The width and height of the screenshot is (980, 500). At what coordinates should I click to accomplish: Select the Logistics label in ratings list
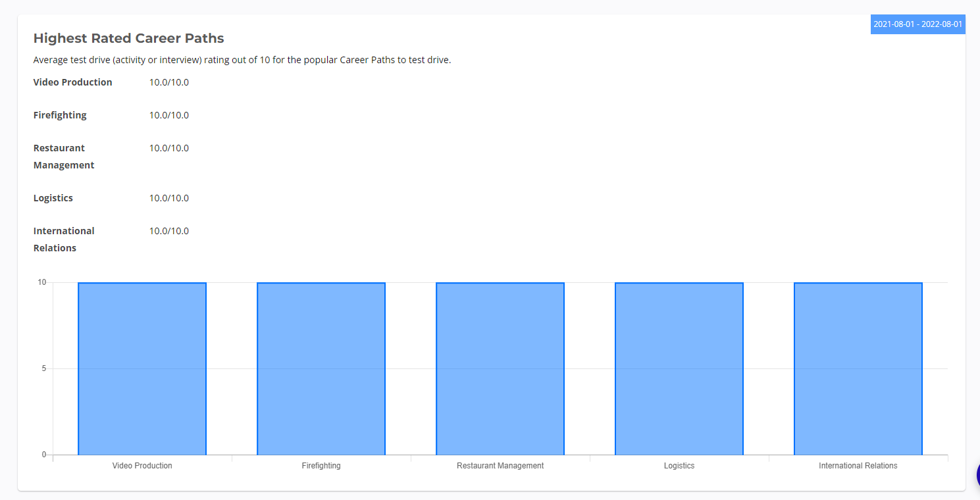[53, 198]
